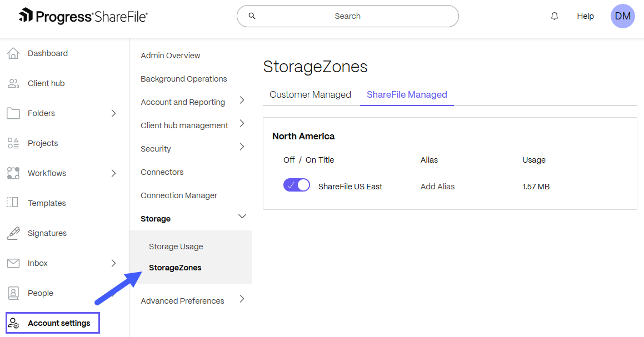This screenshot has height=337, width=644.
Task: Click the 'Alias' column header
Action: point(429,160)
